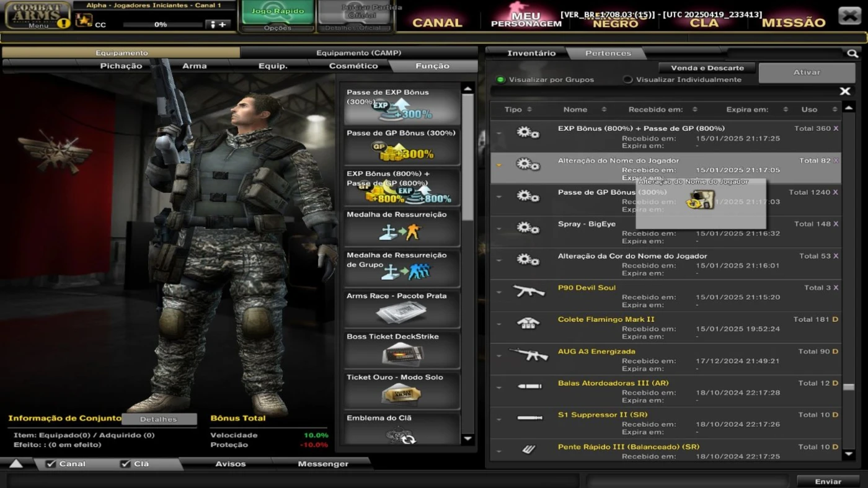Select the Ticket Ouro - Modo Solo item

[402, 391]
